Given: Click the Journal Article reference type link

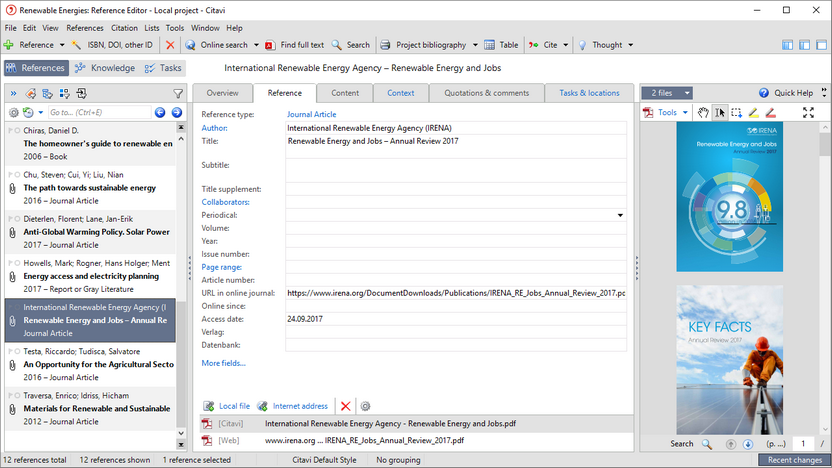Looking at the screenshot, I should [311, 114].
